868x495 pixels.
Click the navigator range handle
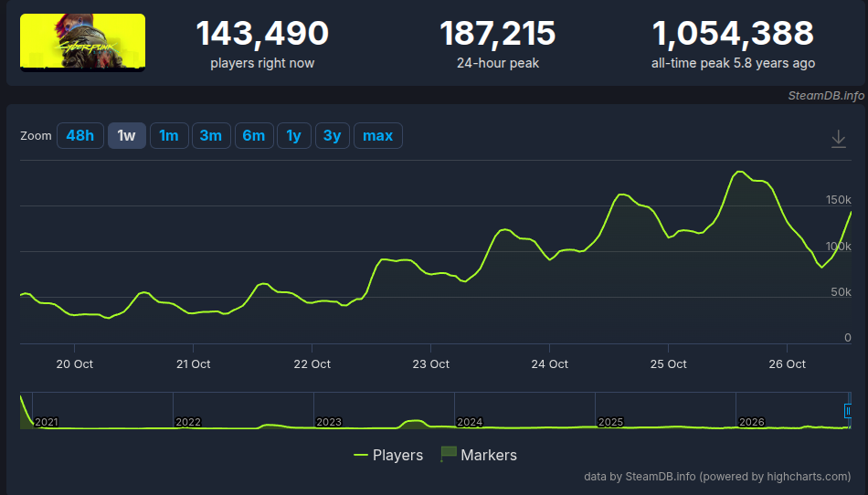(x=848, y=411)
